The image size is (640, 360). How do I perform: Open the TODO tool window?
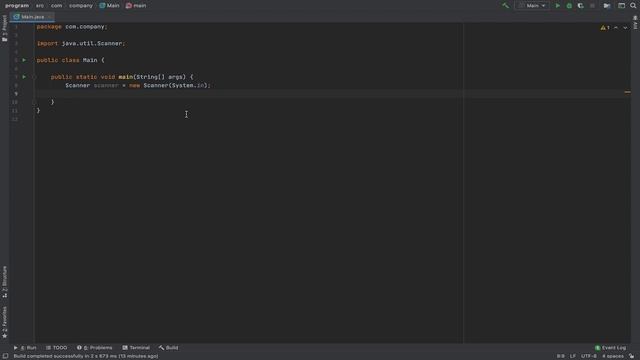point(56,348)
